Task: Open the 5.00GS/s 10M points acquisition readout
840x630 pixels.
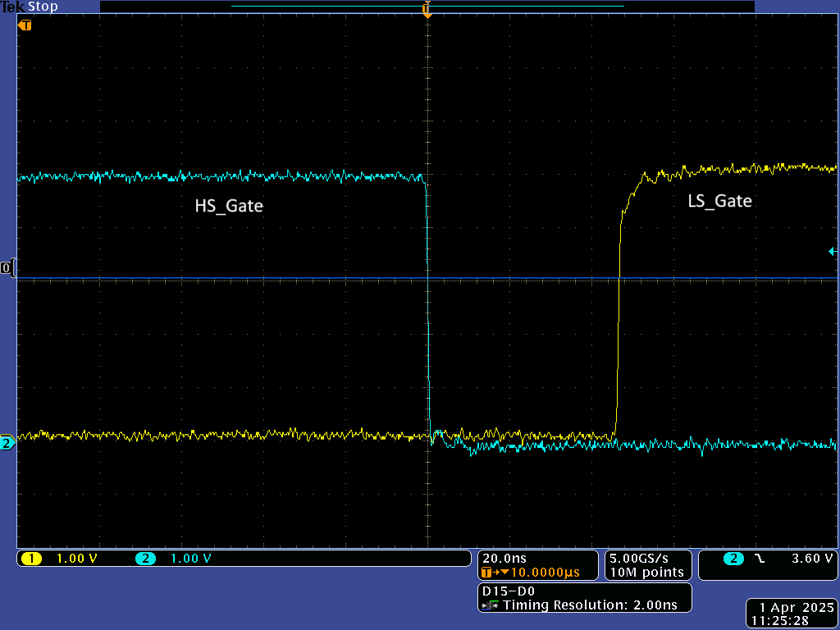Action: (647, 565)
